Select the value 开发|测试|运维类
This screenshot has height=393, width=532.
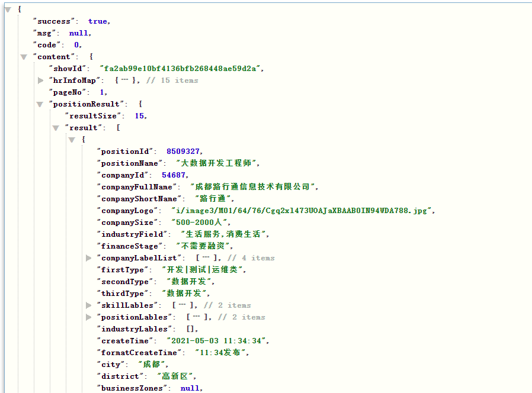pyautogui.click(x=202, y=270)
